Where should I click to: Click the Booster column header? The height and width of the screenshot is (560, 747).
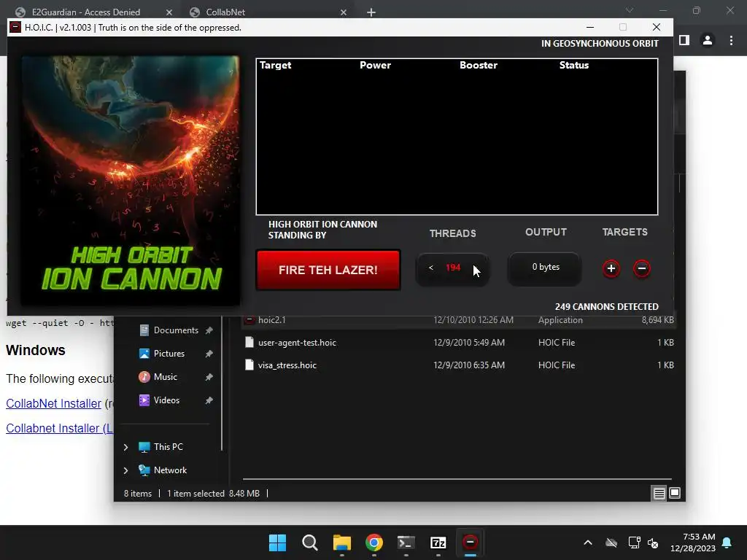(479, 65)
